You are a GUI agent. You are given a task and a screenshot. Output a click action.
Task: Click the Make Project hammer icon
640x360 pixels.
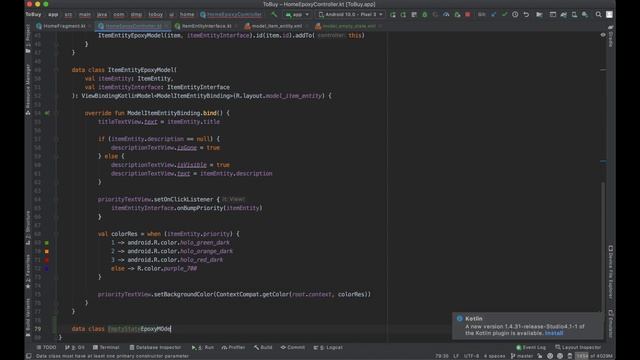pyautogui.click(x=274, y=14)
